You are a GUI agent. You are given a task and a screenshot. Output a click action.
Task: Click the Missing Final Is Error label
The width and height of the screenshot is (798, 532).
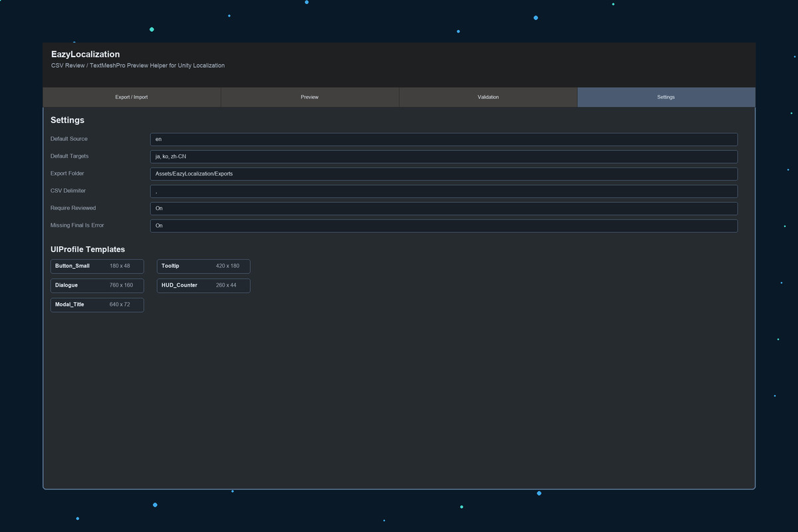(77, 225)
